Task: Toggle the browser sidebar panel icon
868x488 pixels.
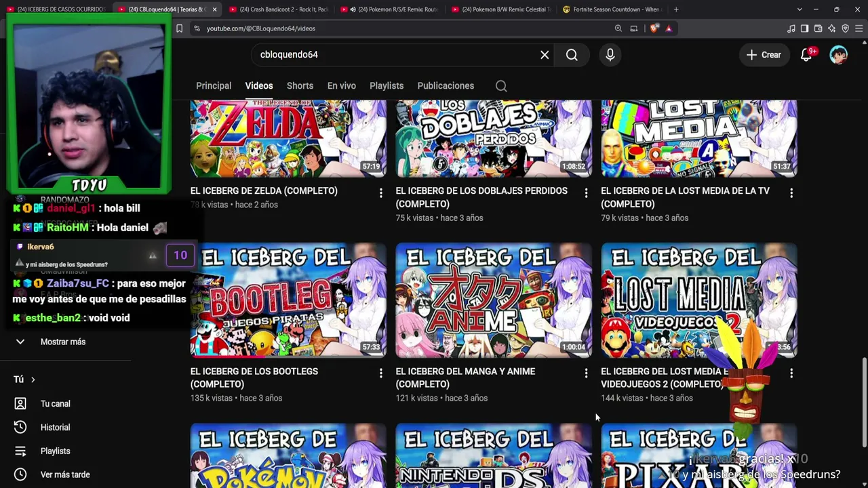Action: point(805,28)
